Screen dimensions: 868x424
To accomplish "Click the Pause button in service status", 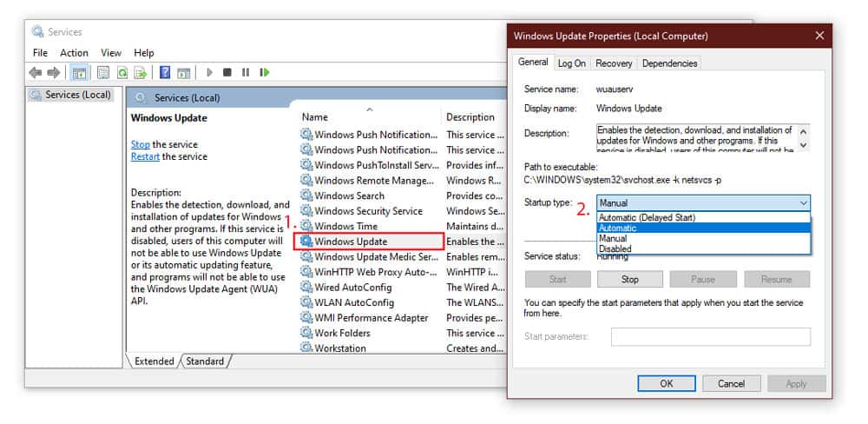I will [703, 280].
